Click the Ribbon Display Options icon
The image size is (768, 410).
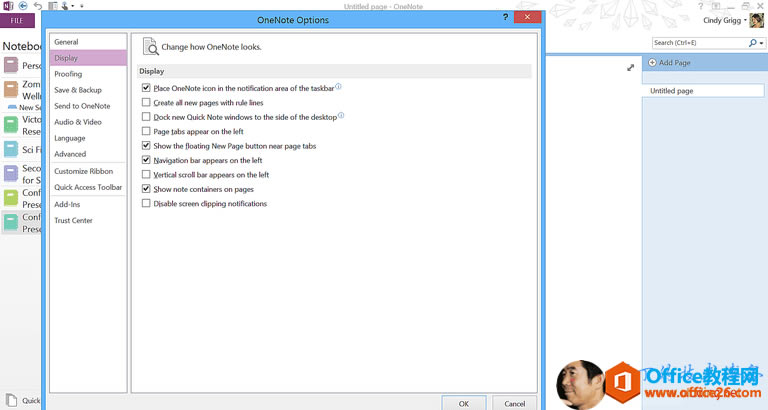(716, 6)
